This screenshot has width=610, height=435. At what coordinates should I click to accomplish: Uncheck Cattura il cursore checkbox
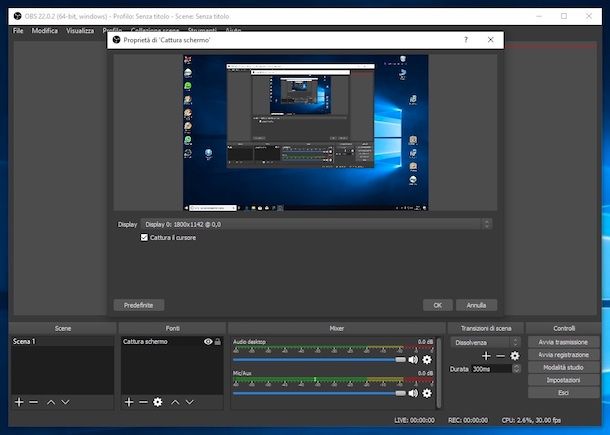click(144, 237)
